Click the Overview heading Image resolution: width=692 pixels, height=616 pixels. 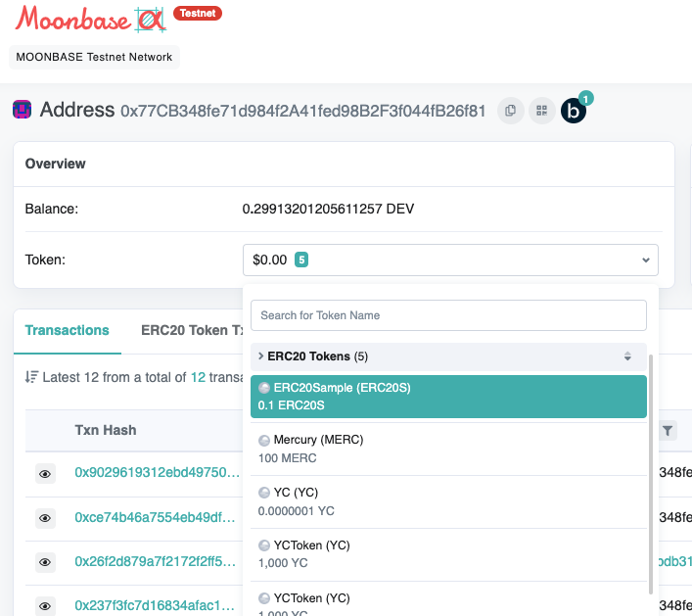pos(55,164)
